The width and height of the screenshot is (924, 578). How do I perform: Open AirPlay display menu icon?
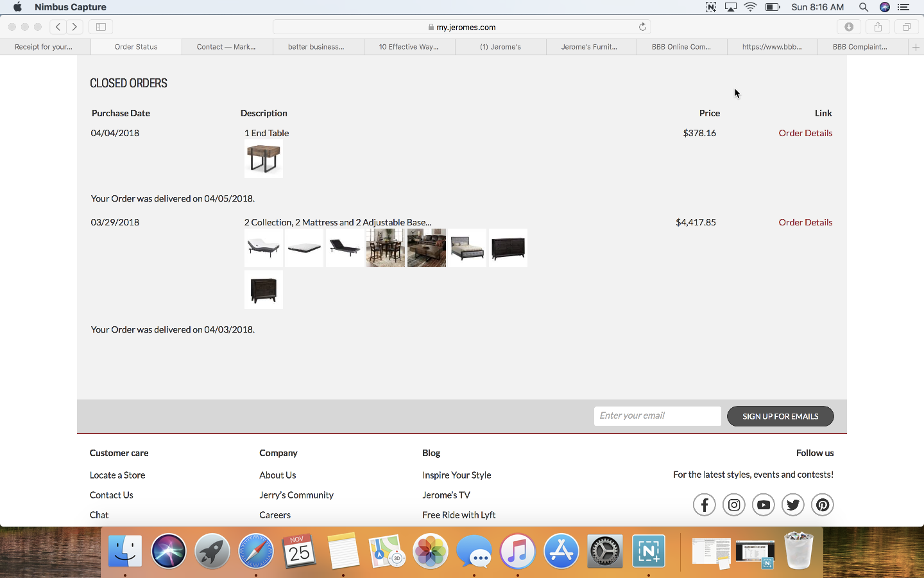click(x=731, y=7)
